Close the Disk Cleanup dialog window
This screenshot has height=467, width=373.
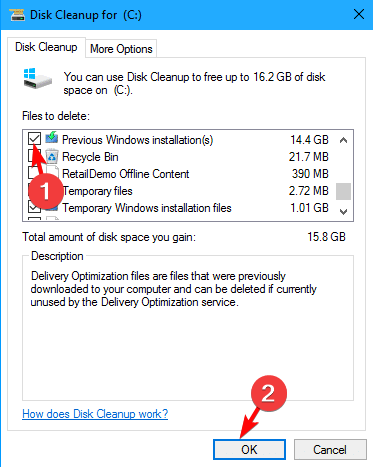[359, 14]
